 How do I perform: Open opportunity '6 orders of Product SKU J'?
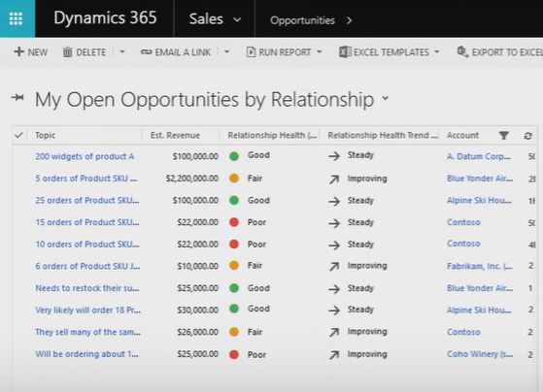tap(87, 266)
